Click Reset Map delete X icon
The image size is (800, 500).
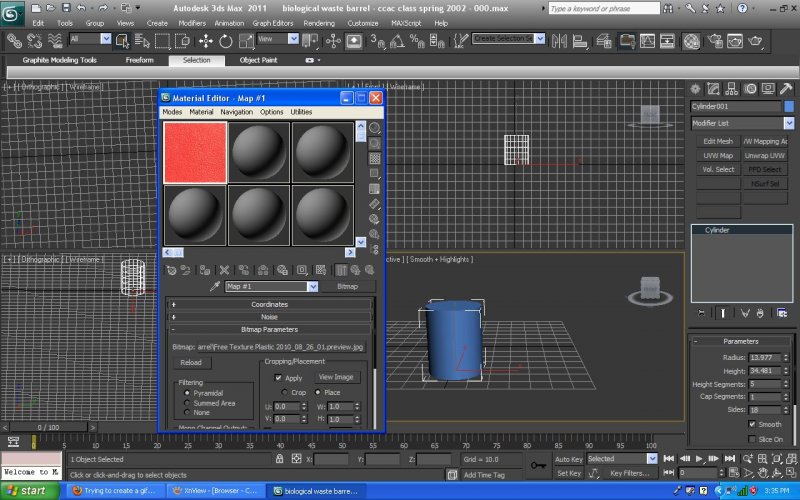pos(224,270)
